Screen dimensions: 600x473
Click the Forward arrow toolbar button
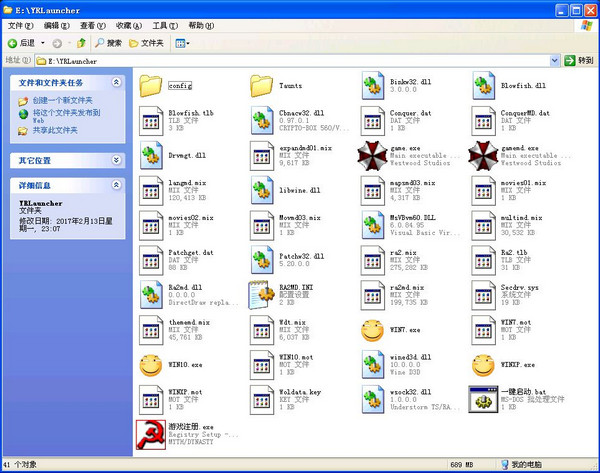pos(57,43)
